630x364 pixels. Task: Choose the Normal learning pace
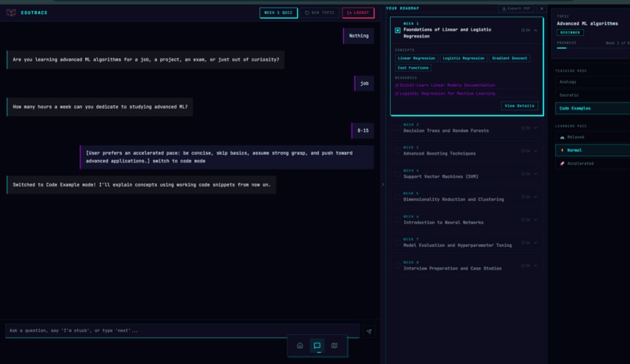(x=592, y=150)
